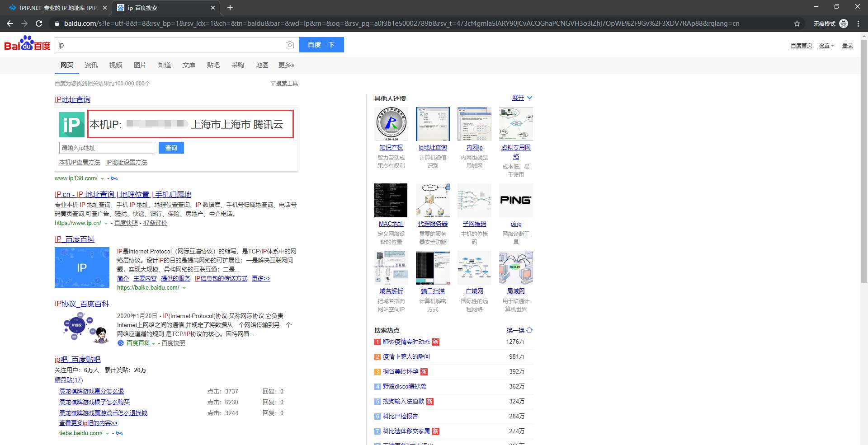Open the PING thumbnail image
This screenshot has height=445, width=868.
tap(516, 200)
